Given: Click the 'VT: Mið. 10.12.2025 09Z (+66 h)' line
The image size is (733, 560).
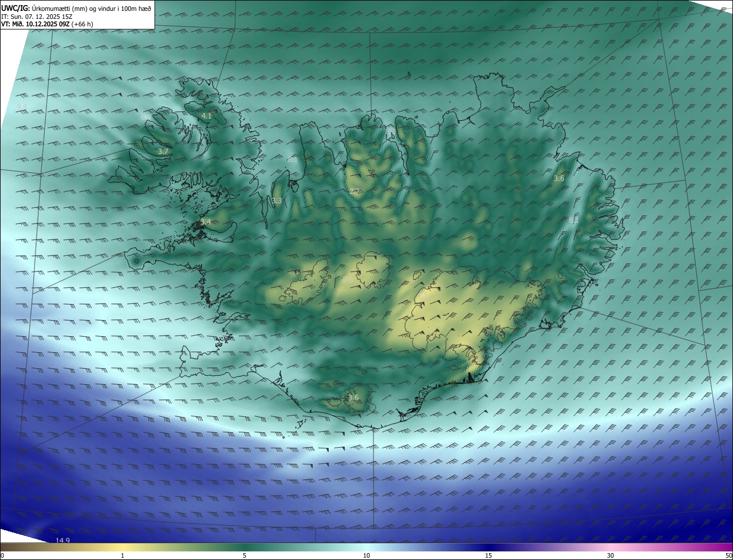Looking at the screenshot, I should click(48, 24).
